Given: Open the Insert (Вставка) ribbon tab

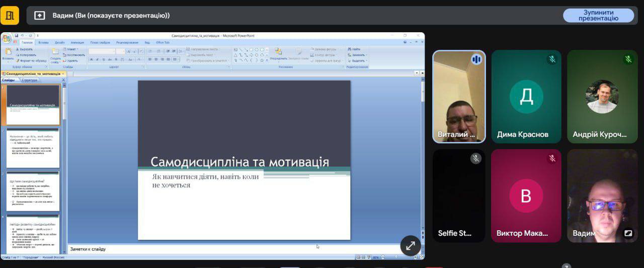Looking at the screenshot, I should pos(43,42).
